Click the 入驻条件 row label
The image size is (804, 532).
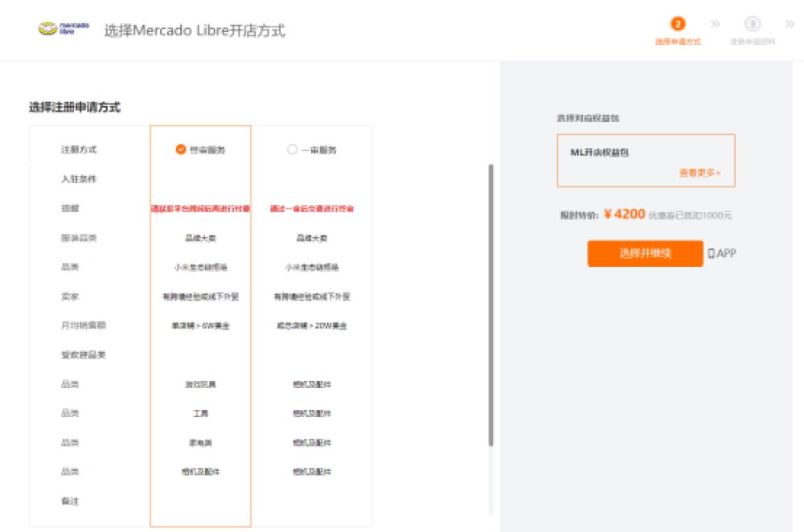click(x=79, y=179)
